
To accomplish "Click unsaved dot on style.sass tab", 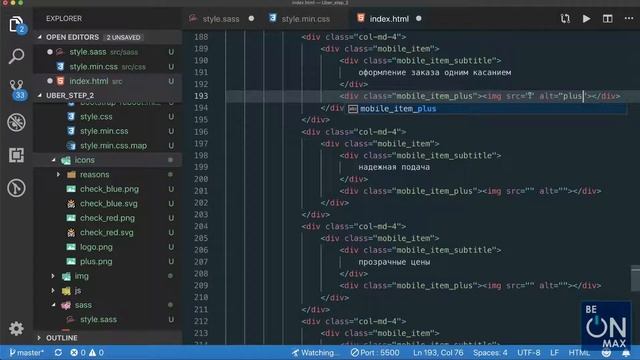I will 251,18.
